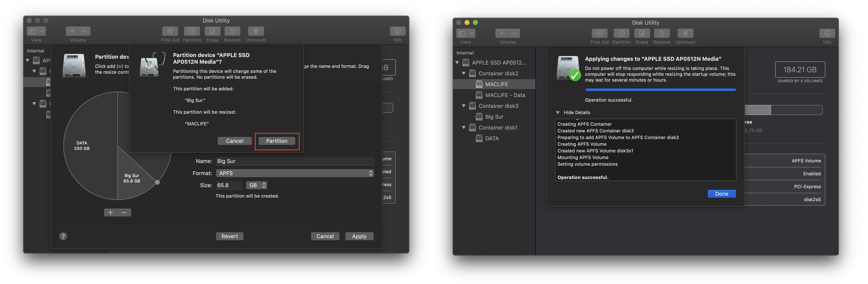Open the GB size unit selector
868x284 pixels.
click(x=257, y=185)
